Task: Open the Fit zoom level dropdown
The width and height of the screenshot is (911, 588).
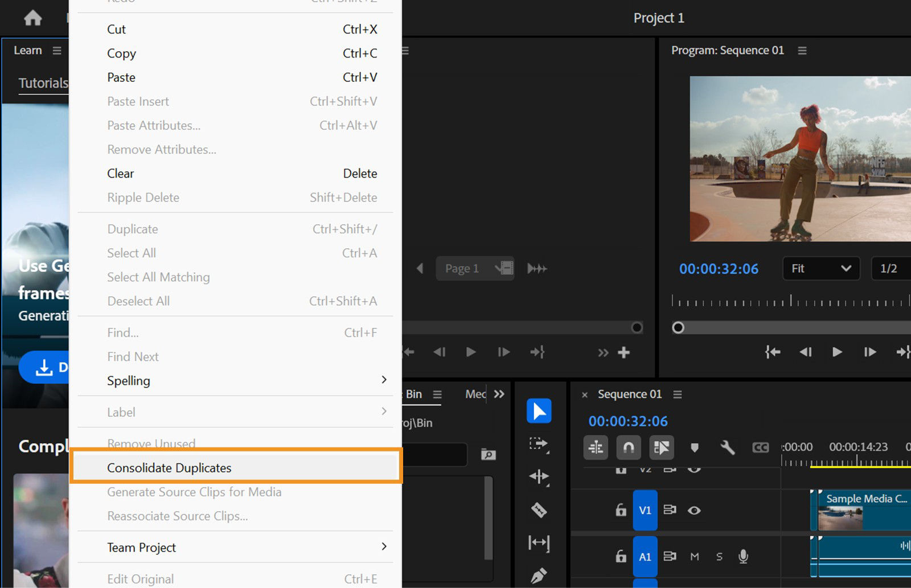Action: (820, 268)
